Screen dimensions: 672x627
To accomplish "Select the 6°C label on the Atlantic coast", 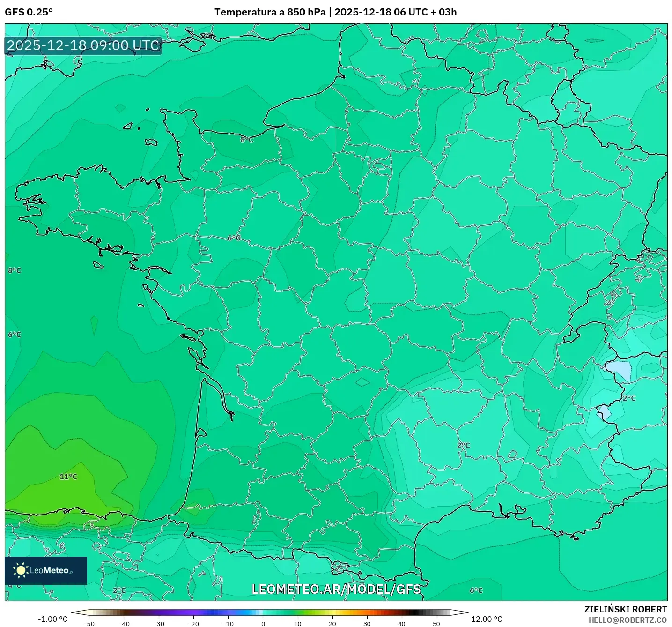I will pos(14,334).
